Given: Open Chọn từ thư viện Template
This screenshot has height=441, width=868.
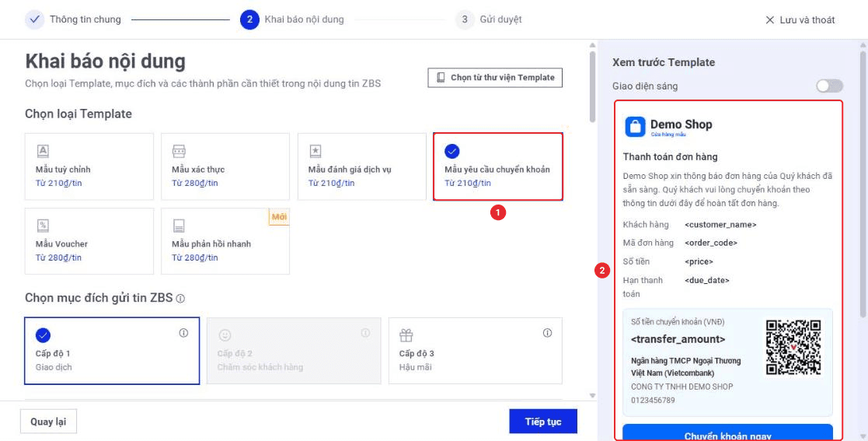Looking at the screenshot, I should pyautogui.click(x=496, y=78).
